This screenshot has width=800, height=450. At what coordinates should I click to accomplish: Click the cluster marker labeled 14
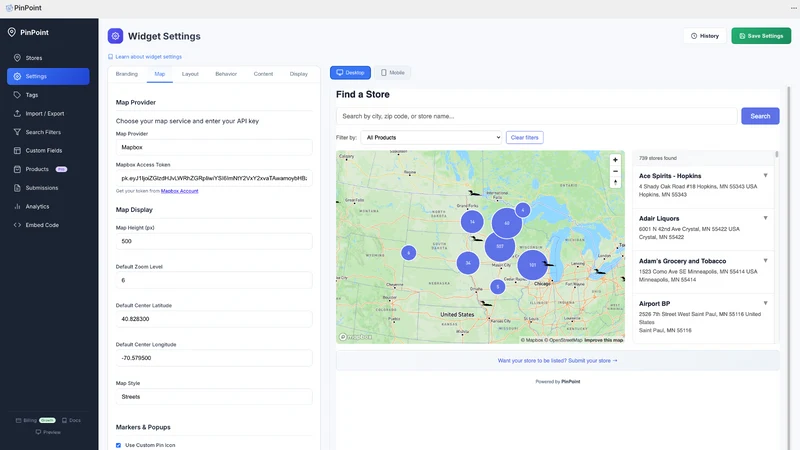coord(472,221)
